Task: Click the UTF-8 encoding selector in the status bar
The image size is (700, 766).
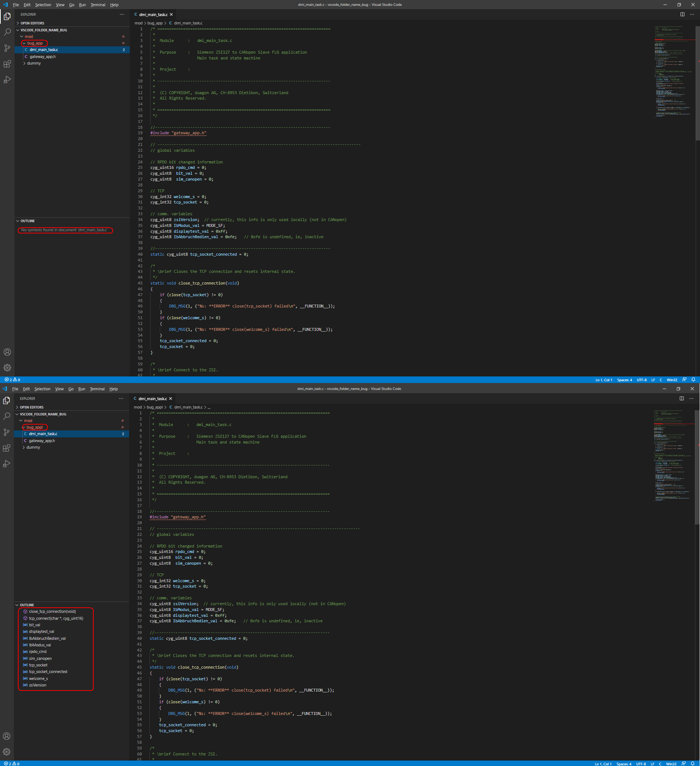Action: pos(642,380)
